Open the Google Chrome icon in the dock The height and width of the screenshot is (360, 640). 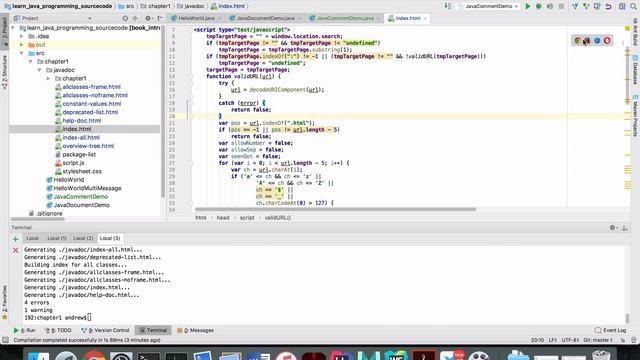tap(95, 356)
